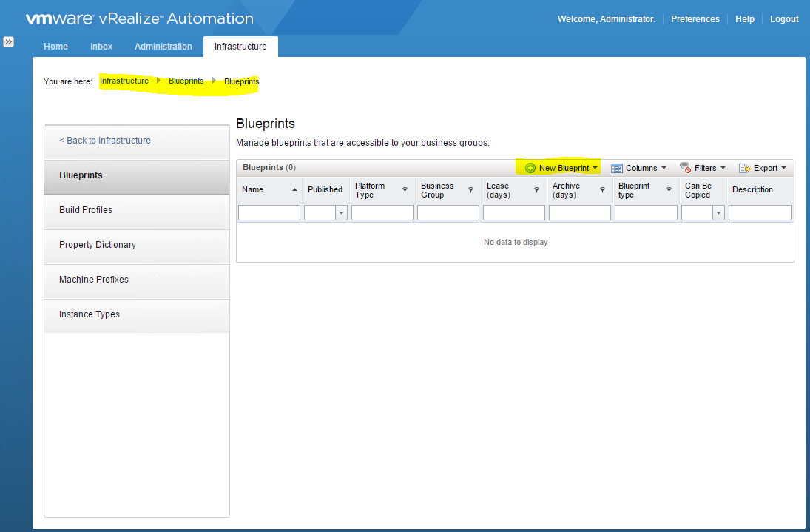Screen dimensions: 810x532
Task: Open Machine Prefixes in the left menu
Action: [x=137, y=280]
